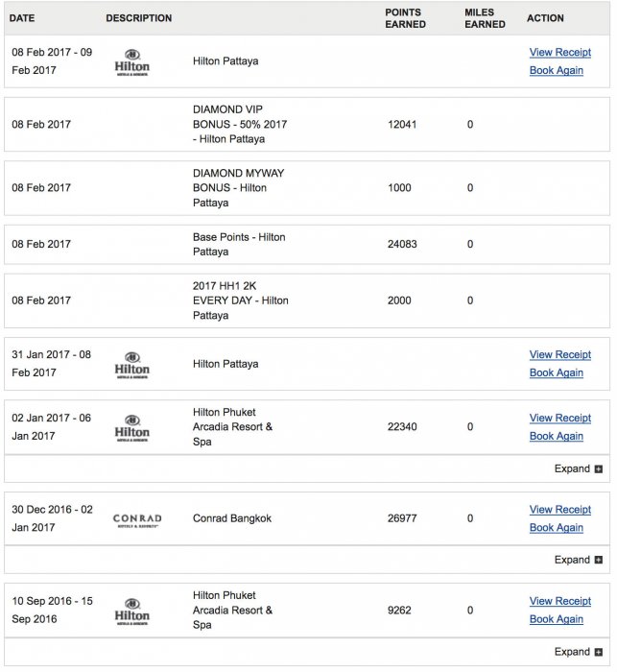This screenshot has width=617, height=672.
Task: Expand details for Conrad Bangkok stay
Action: tap(579, 560)
